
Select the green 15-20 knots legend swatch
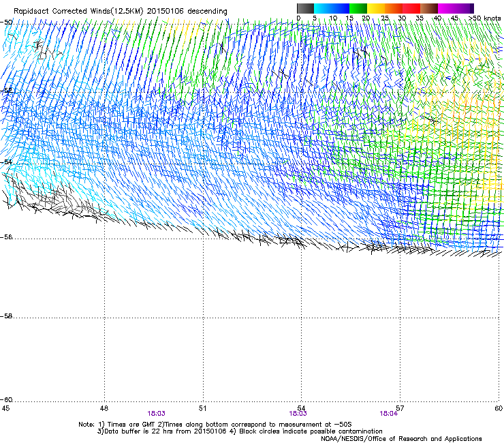[x=358, y=8]
